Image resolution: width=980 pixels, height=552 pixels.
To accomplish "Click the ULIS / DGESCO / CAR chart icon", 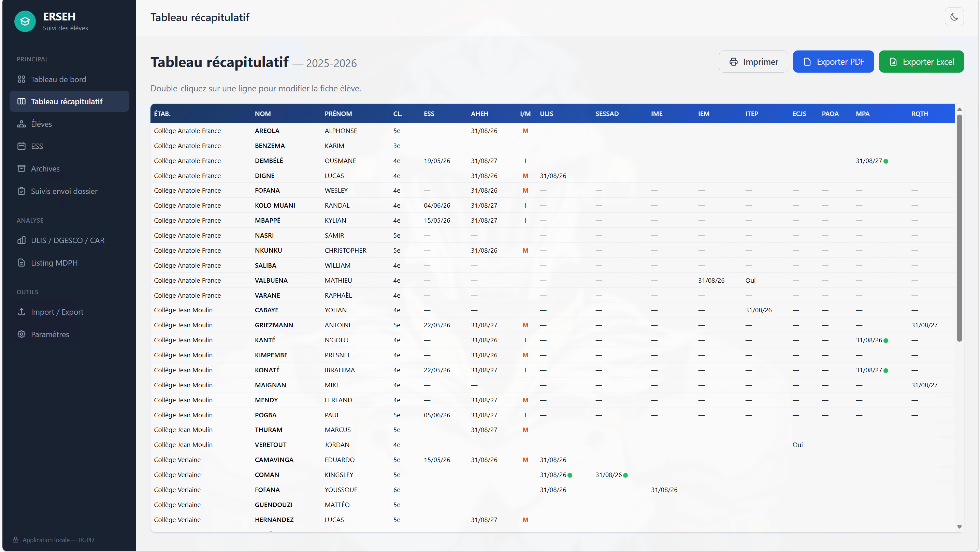I will point(21,240).
